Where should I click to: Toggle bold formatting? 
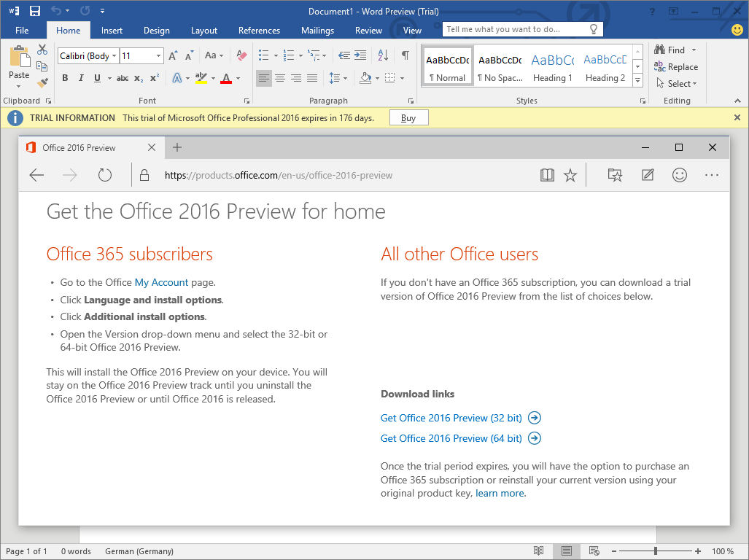65,78
